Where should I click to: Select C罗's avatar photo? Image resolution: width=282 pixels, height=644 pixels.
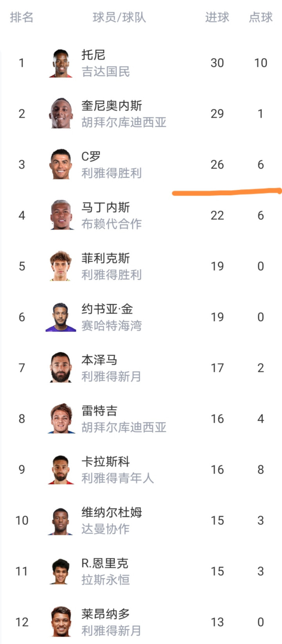(61, 164)
